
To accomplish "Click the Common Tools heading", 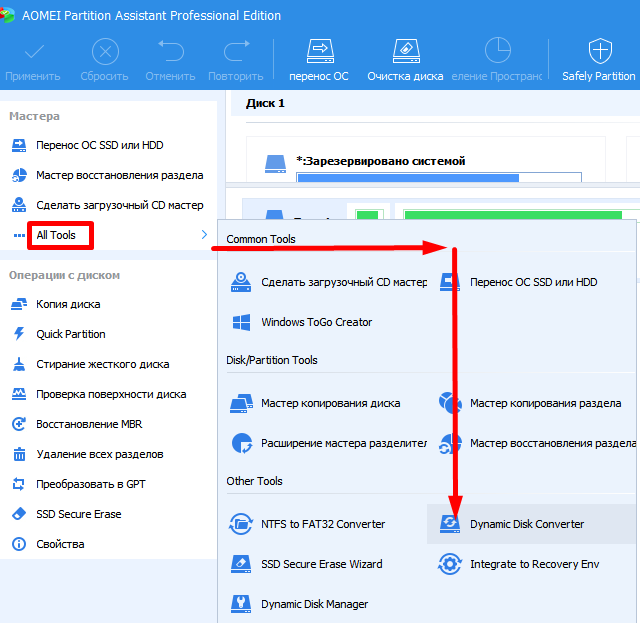I will [261, 239].
